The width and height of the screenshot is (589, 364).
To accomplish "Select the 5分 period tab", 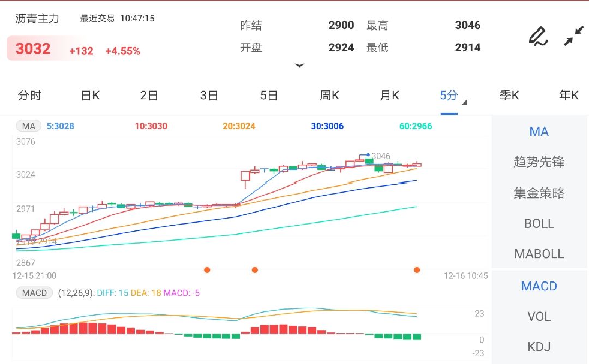I will (449, 95).
